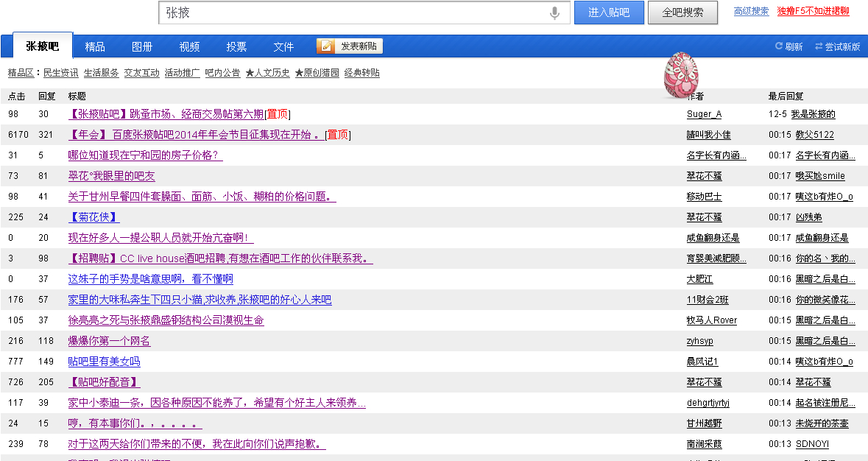Open the 生活服务 category link
The image size is (868, 461).
[x=102, y=73]
